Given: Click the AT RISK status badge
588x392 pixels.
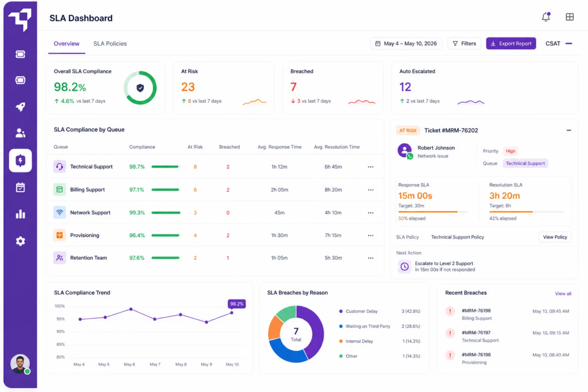Looking at the screenshot, I should (x=408, y=131).
